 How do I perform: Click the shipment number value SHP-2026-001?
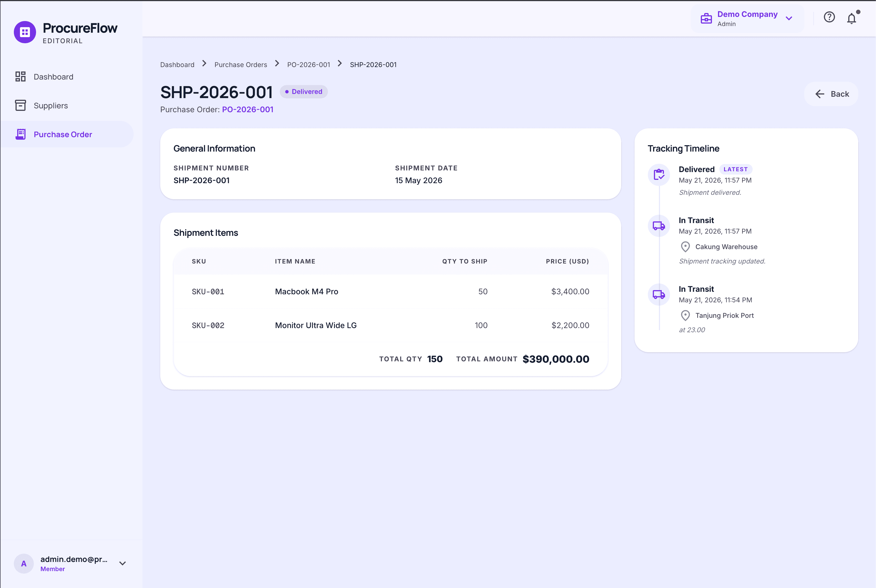[x=202, y=180]
